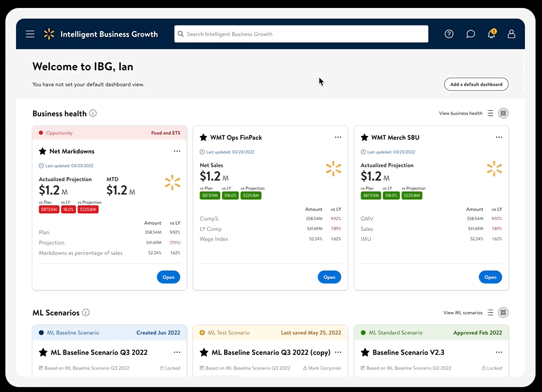The width and height of the screenshot is (542, 392).
Task: Switch Business health to list view
Action: tap(490, 113)
